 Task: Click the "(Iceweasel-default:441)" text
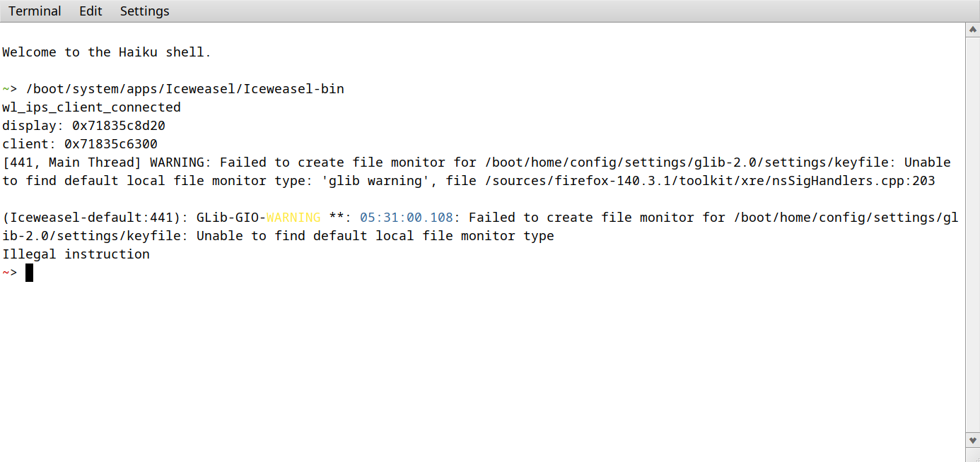(95, 218)
